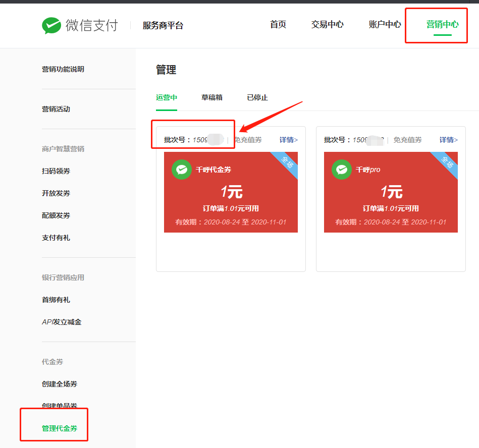Open 营销活动 in the sidebar
This screenshot has width=479, height=448.
click(56, 109)
